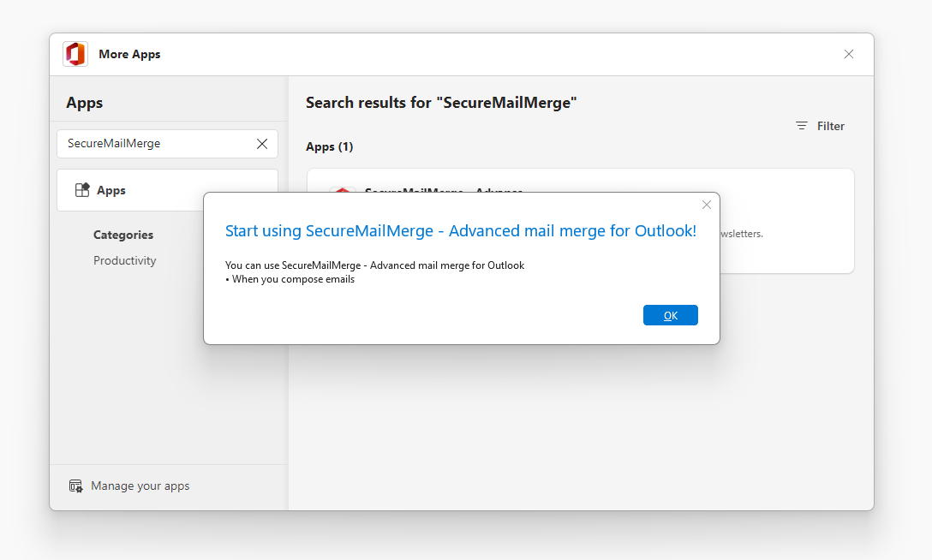
Task: Select the More Apps title text
Action: click(130, 54)
